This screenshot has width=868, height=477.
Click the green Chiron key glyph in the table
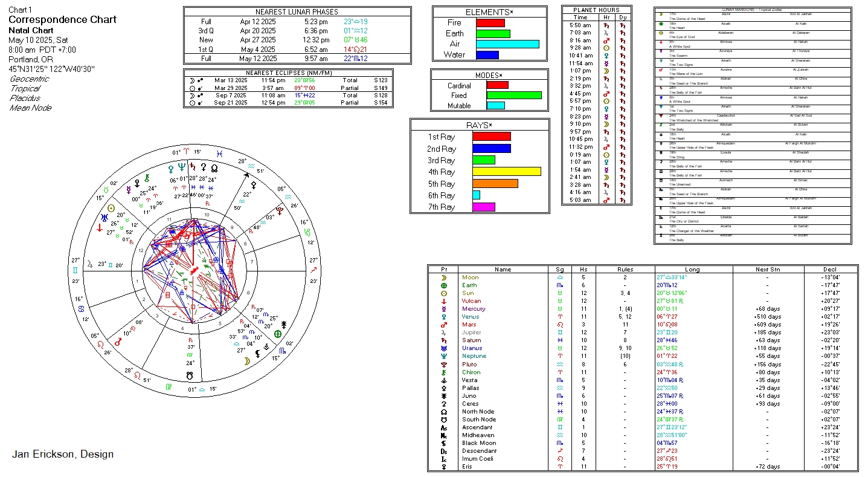(444, 372)
